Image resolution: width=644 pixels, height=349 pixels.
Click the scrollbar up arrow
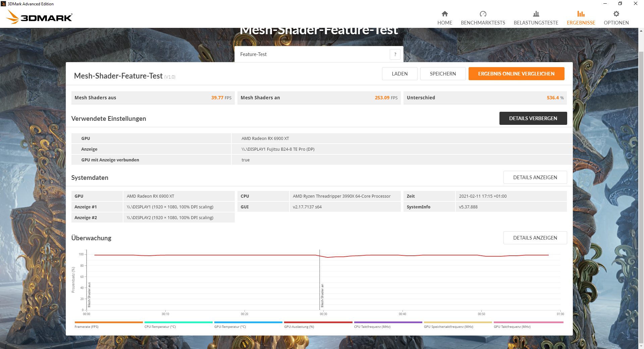pyautogui.click(x=641, y=31)
